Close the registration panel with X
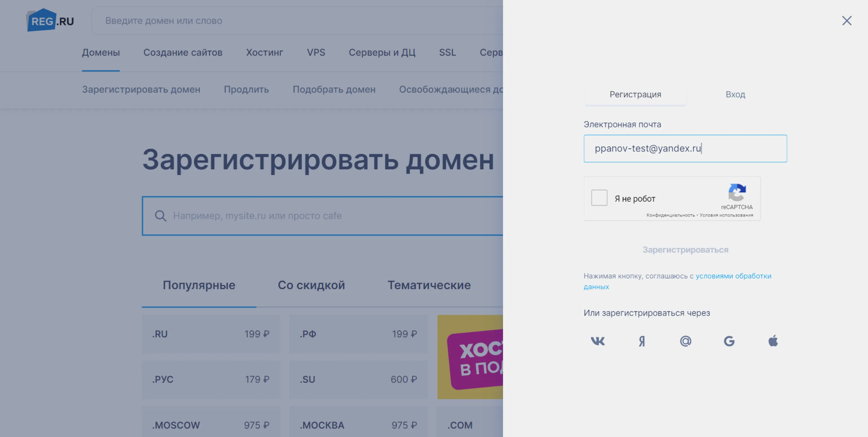The image size is (868, 437). click(847, 21)
